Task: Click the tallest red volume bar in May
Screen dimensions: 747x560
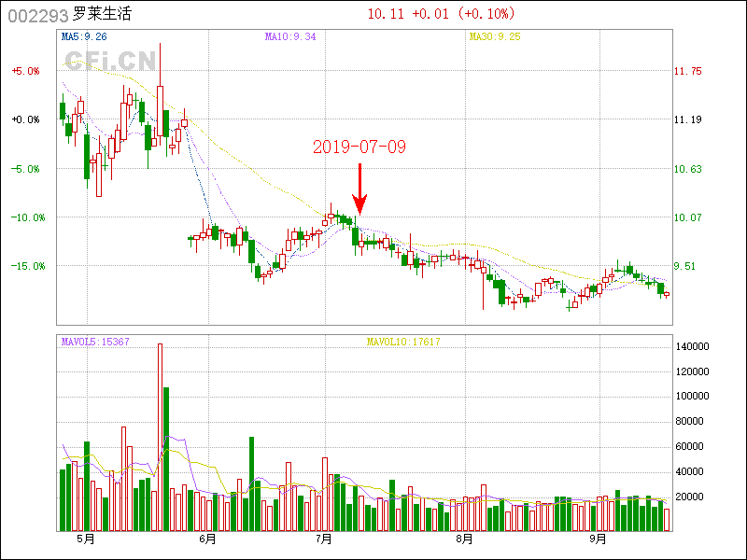Action: 160,437
